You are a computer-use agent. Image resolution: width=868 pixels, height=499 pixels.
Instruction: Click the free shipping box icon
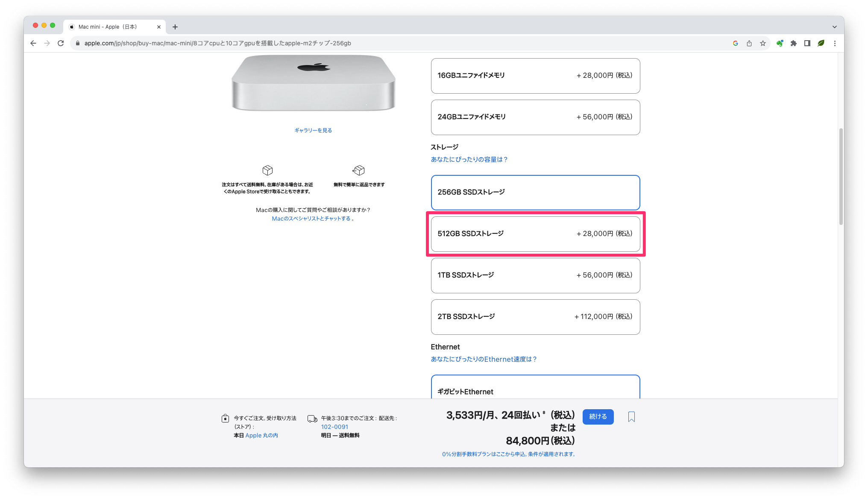point(267,170)
